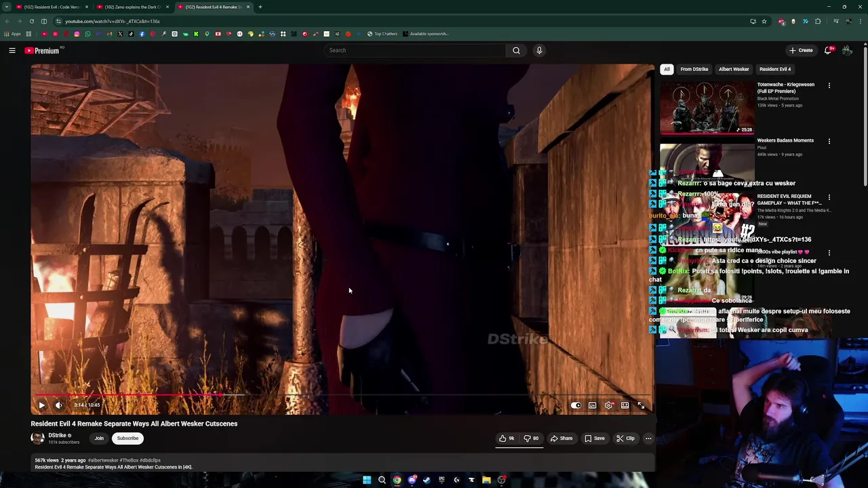Select the All filter chip

[x=667, y=69]
